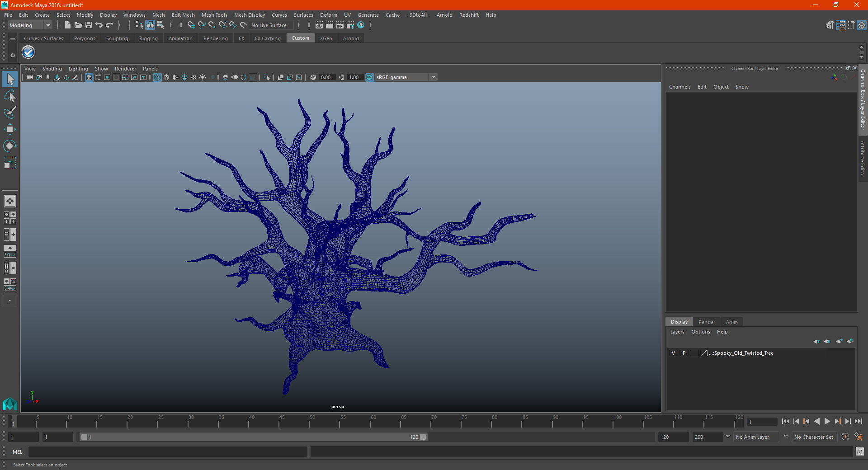Toggle auto keyframe icon
Viewport: 868px width, 470px height.
(x=845, y=437)
